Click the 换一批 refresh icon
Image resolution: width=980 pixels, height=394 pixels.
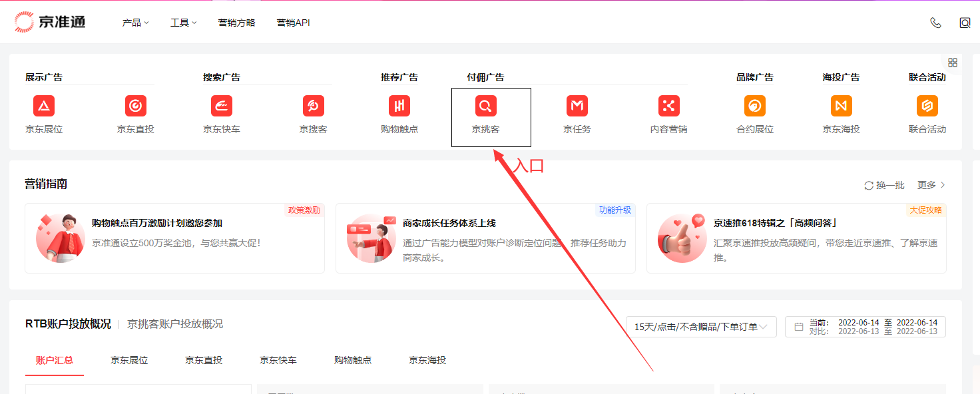[869, 185]
